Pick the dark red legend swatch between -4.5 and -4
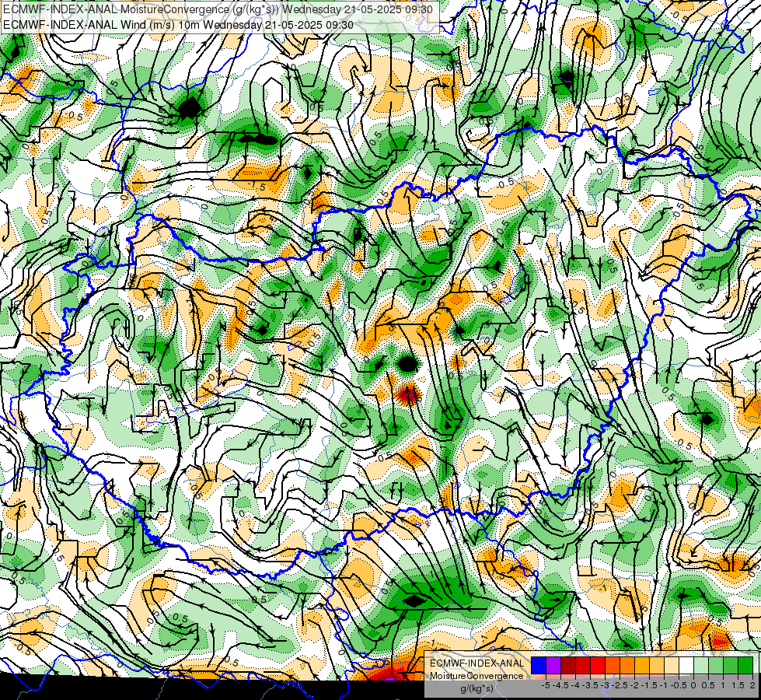Viewport: 761px width, 700px height. [x=568, y=665]
